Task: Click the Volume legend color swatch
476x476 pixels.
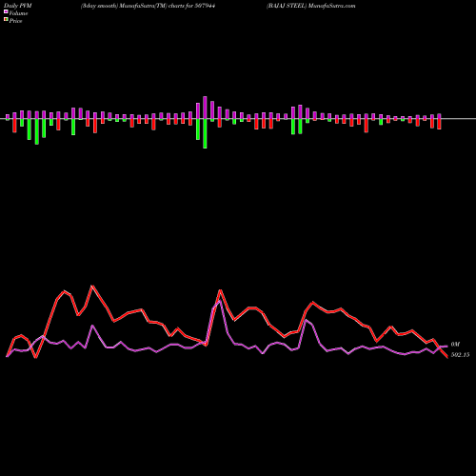Action: tap(6, 12)
